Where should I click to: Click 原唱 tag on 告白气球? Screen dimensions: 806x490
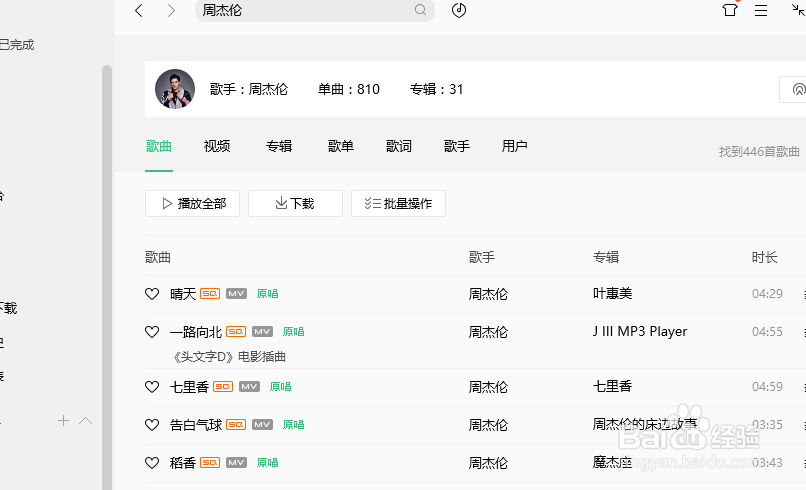coord(294,425)
